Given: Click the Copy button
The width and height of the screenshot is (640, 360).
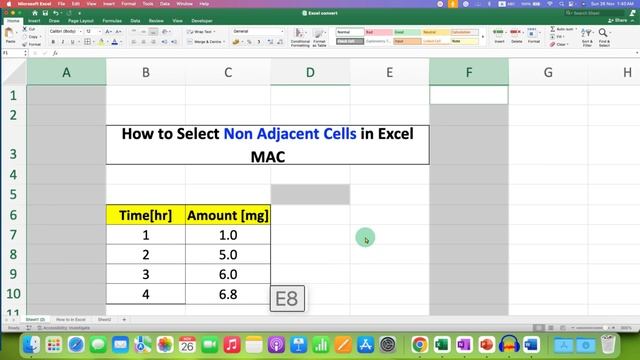Looking at the screenshot, I should coord(31,37).
